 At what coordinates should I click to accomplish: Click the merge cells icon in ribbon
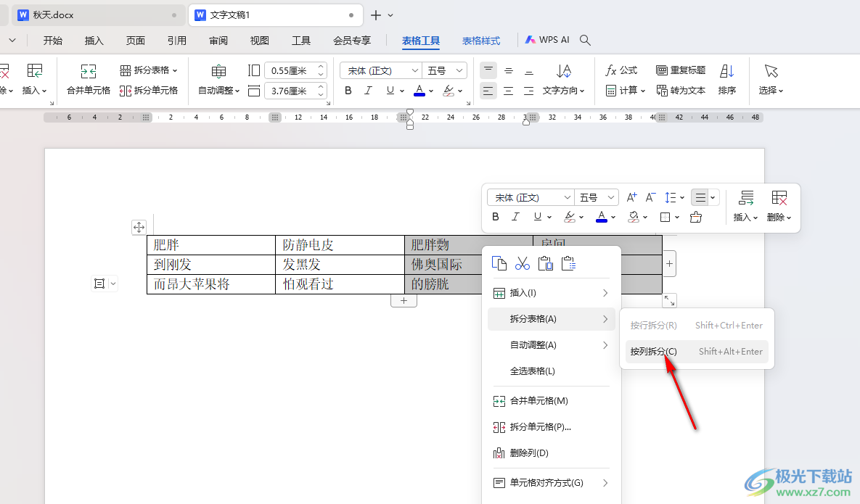[89, 71]
